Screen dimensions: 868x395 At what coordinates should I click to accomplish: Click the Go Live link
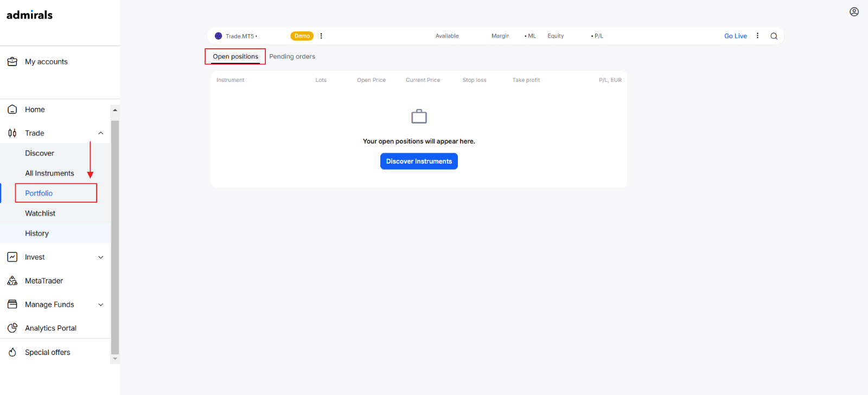point(736,36)
